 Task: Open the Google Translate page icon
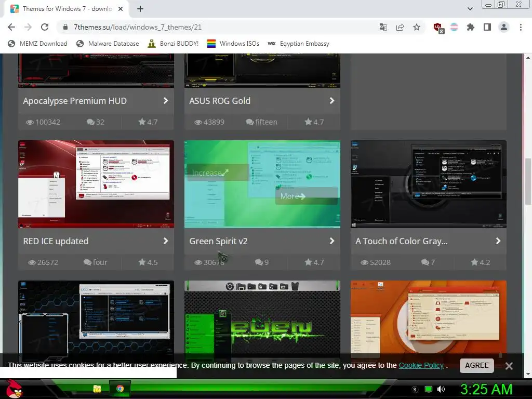(x=383, y=27)
